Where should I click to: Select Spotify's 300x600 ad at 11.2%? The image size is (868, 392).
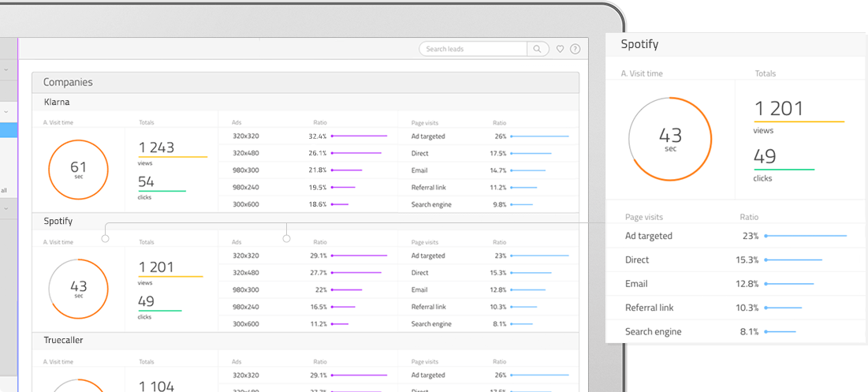(307, 324)
